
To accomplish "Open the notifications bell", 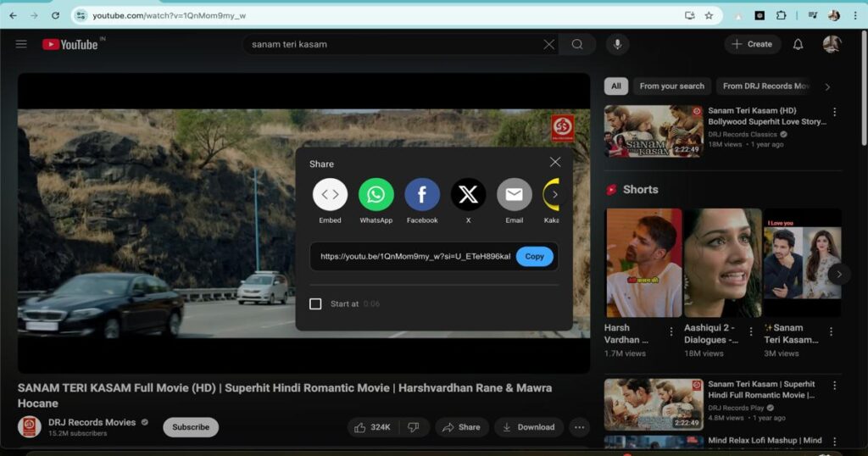I will [798, 44].
